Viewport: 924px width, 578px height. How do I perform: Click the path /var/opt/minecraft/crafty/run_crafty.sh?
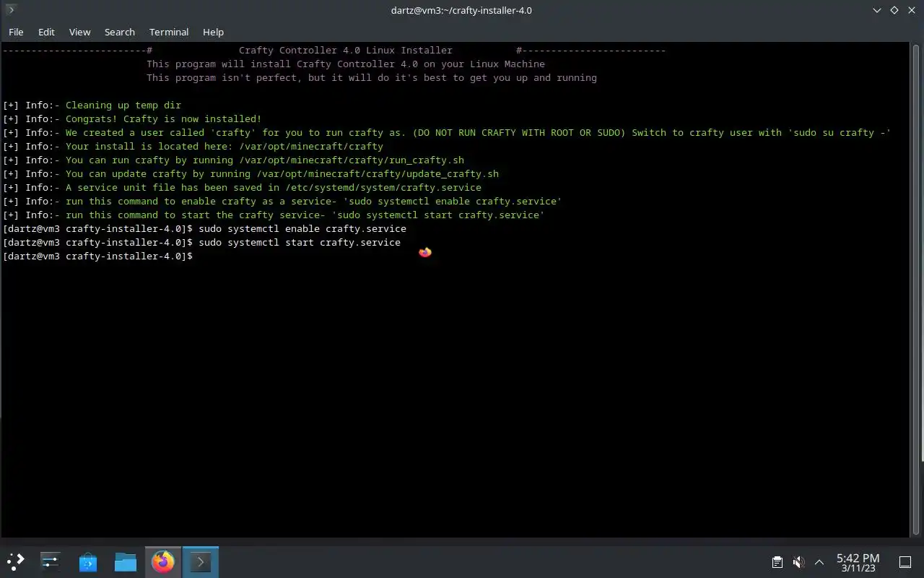pos(352,160)
